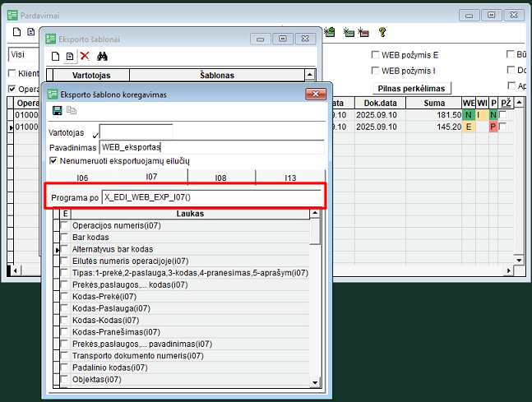
Task: Click the orange E cell in WE column
Action: coord(469,127)
